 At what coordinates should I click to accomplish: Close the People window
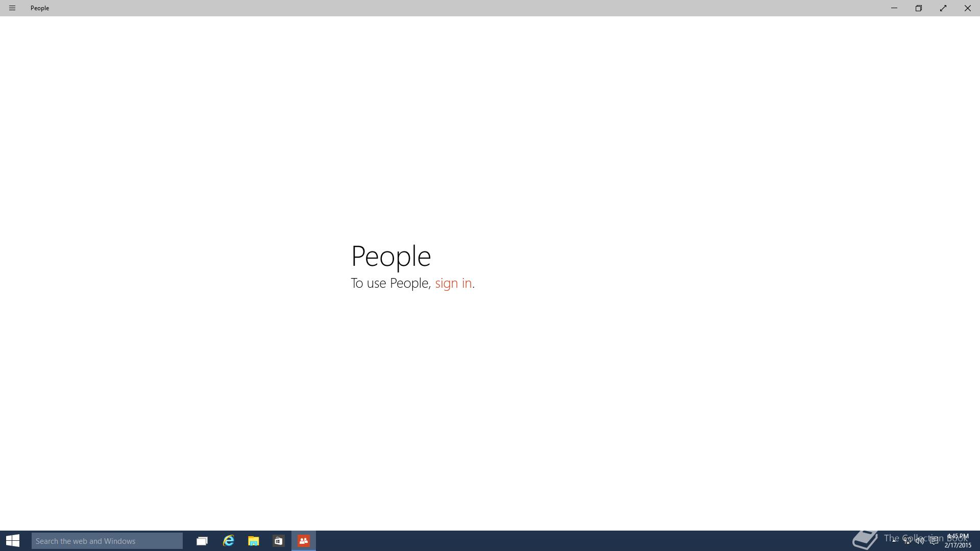(x=967, y=8)
